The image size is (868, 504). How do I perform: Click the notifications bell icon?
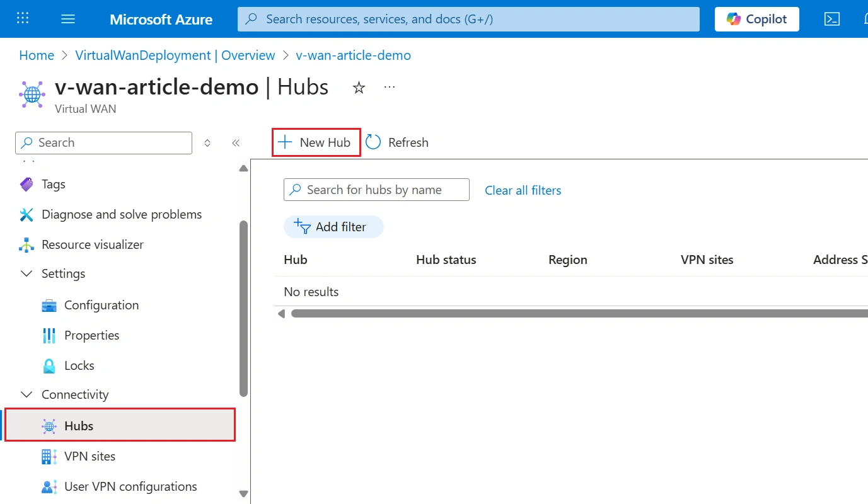864,19
